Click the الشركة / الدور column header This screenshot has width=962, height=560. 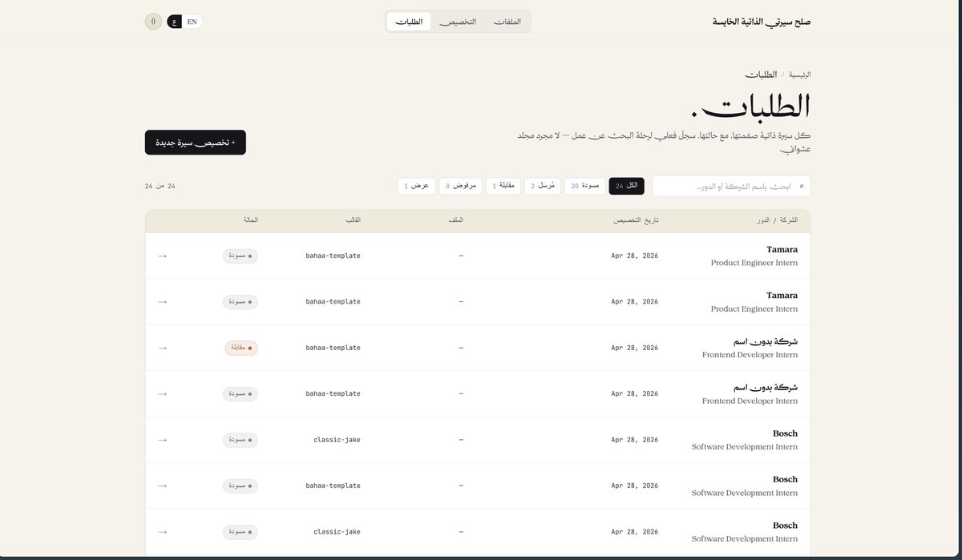pyautogui.click(x=778, y=220)
